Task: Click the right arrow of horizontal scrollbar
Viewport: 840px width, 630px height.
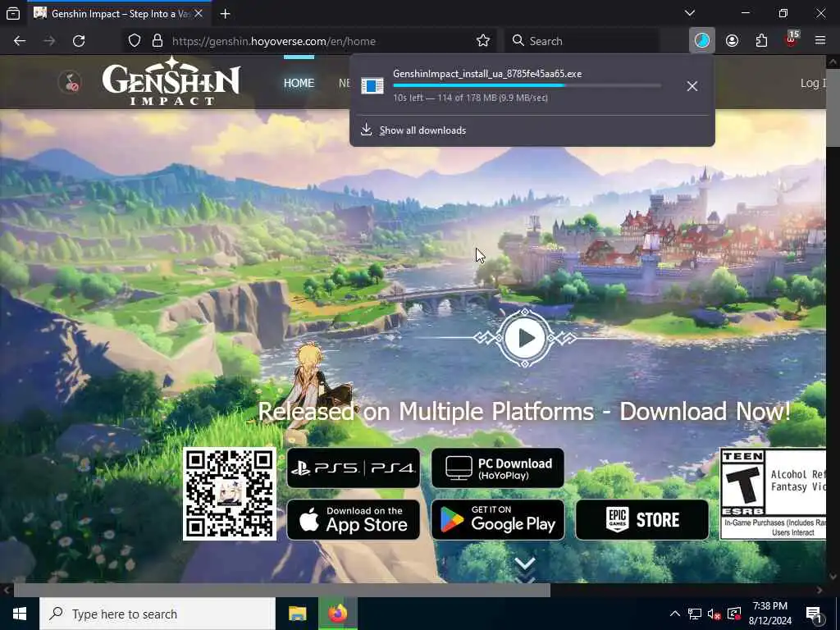Action: 819,590
